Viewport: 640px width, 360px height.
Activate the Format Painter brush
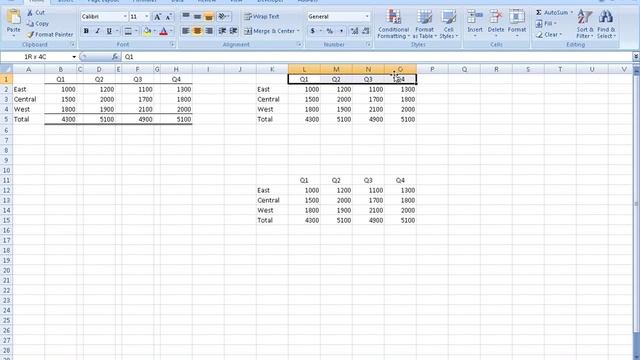click(x=30, y=35)
